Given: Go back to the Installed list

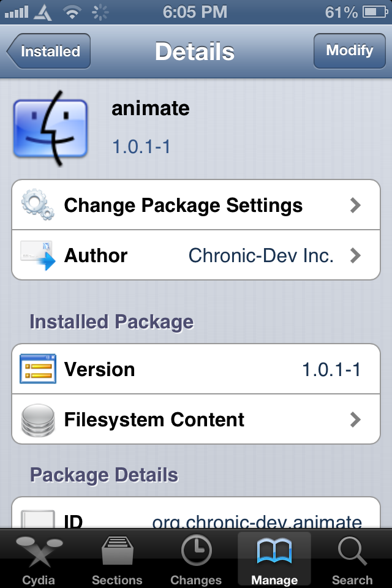Looking at the screenshot, I should coord(49,51).
